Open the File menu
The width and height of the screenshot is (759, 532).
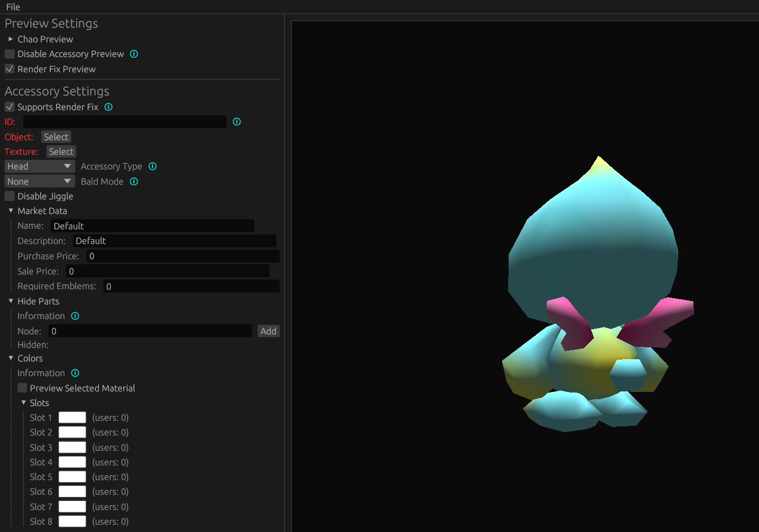[12, 7]
